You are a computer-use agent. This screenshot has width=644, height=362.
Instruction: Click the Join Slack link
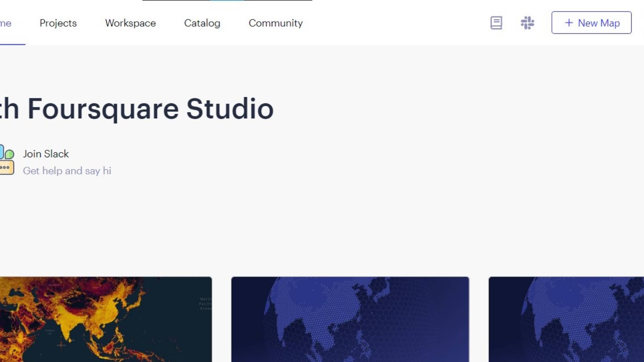[46, 154]
